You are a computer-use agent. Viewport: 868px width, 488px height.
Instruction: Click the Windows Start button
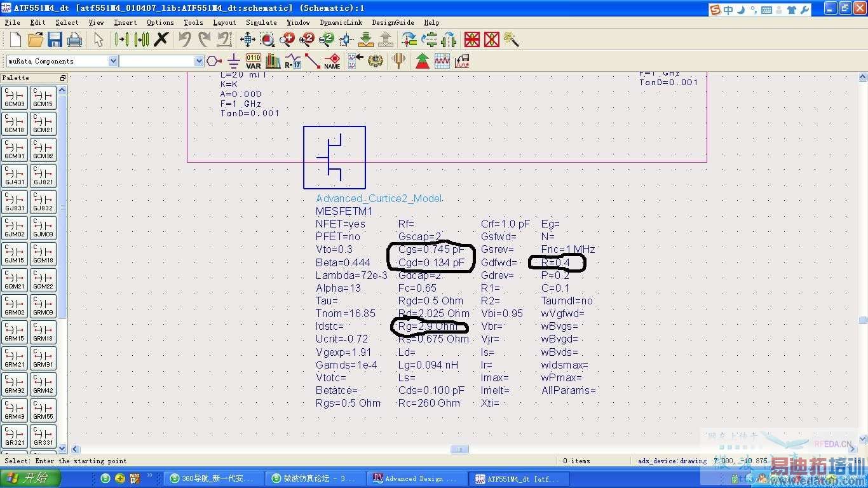[30, 478]
